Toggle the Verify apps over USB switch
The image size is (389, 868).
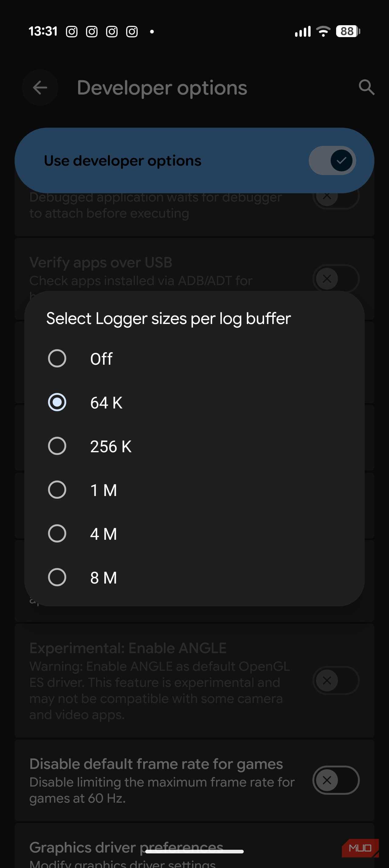tap(336, 279)
